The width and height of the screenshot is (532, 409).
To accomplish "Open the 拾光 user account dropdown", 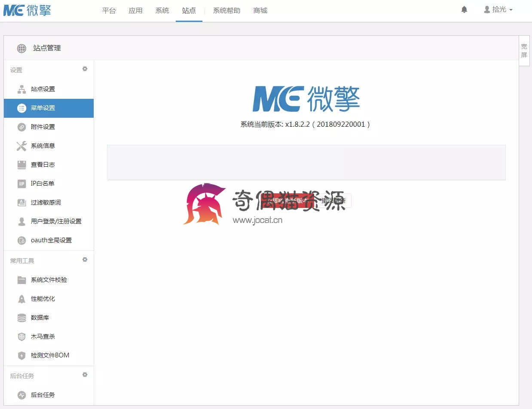I will coord(498,9).
